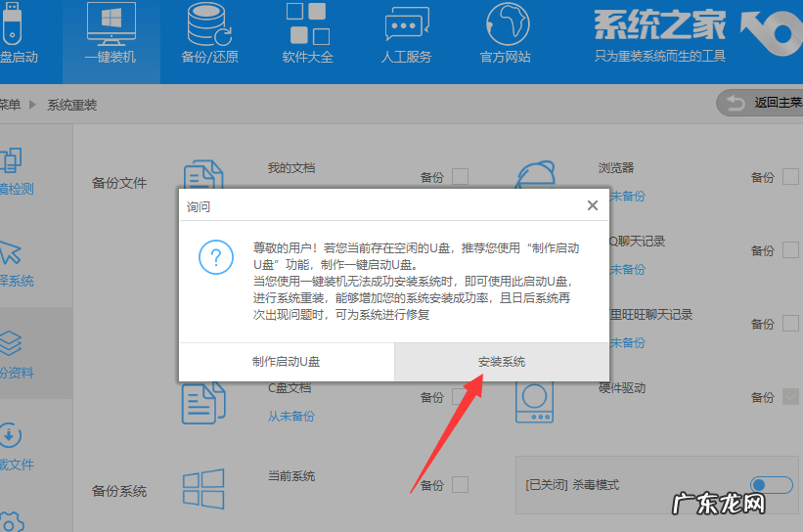Click the 返回主菜单 button

pos(760,103)
